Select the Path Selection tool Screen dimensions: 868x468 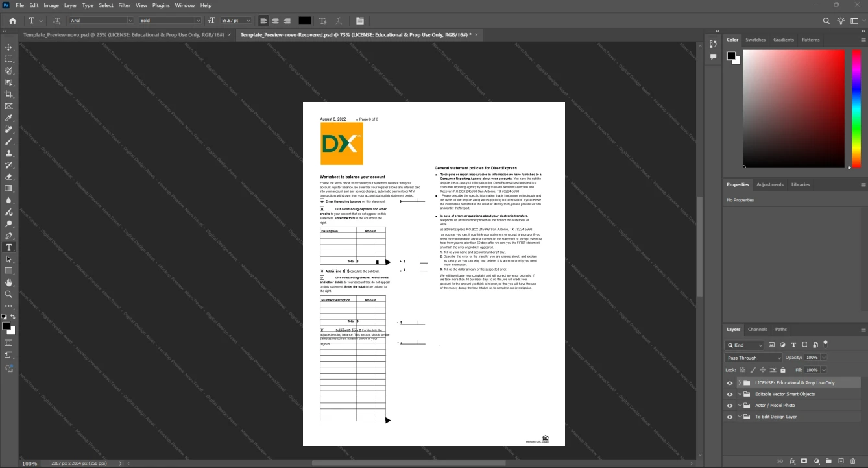pos(9,259)
